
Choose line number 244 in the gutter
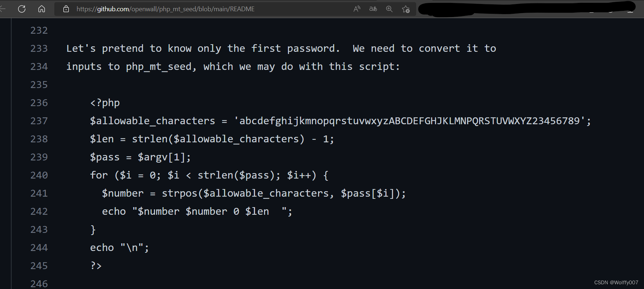(39, 248)
